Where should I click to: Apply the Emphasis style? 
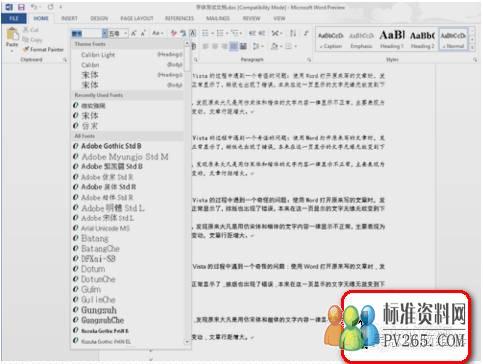click(x=361, y=40)
